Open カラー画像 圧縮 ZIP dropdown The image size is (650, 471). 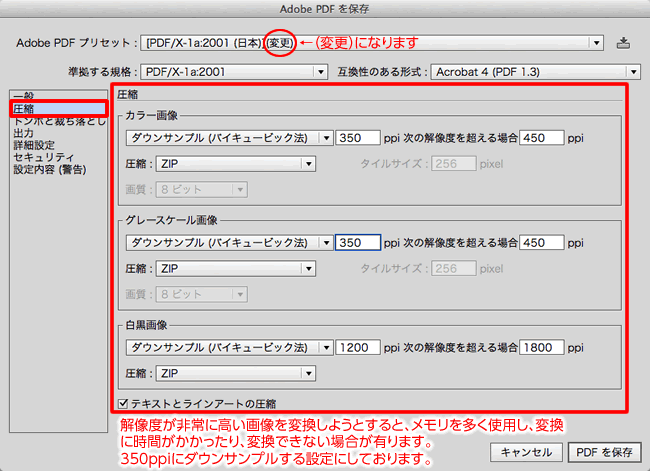coord(235,164)
